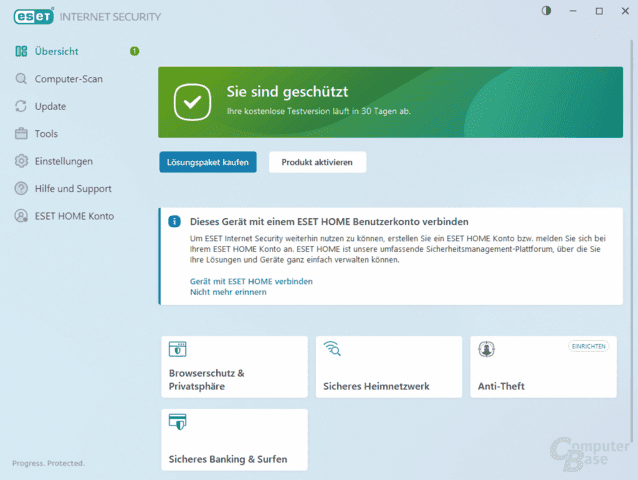Open the Sicheres Banking & Surfen tile
Image resolution: width=638 pixels, height=480 pixels.
pyautogui.click(x=234, y=440)
